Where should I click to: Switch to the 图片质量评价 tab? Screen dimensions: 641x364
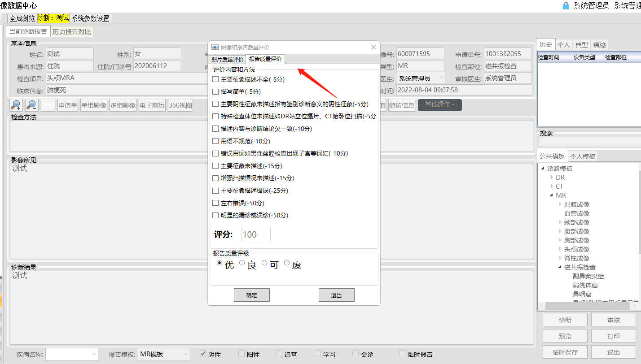pos(228,59)
